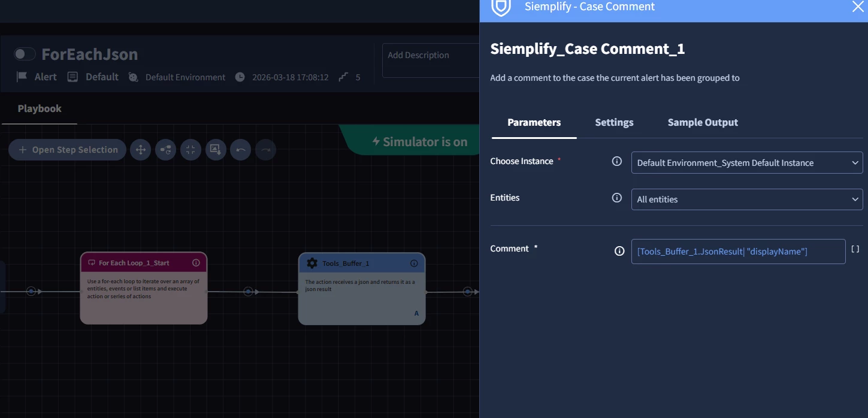868x418 pixels.
Task: Click the Default folder icon
Action: pos(72,77)
